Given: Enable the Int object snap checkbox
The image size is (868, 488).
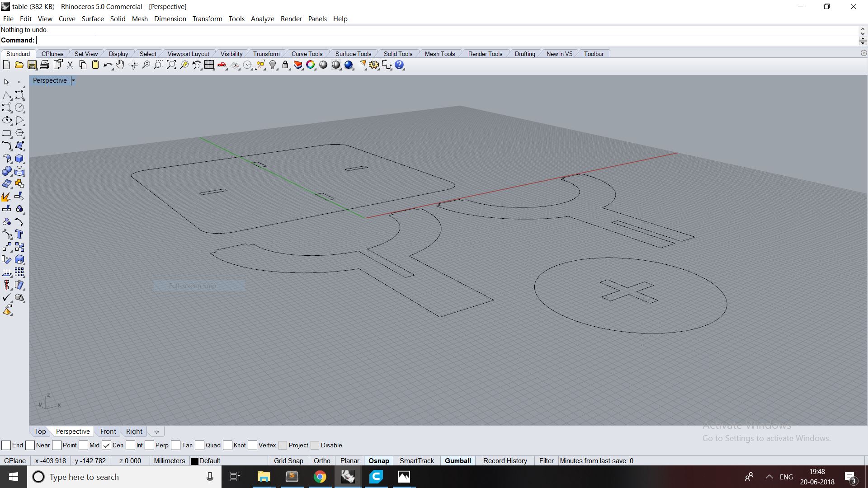Looking at the screenshot, I should tap(131, 445).
